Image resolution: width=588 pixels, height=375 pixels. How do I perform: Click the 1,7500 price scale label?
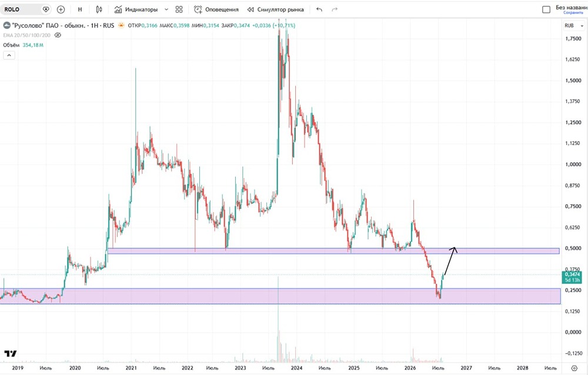(x=573, y=39)
